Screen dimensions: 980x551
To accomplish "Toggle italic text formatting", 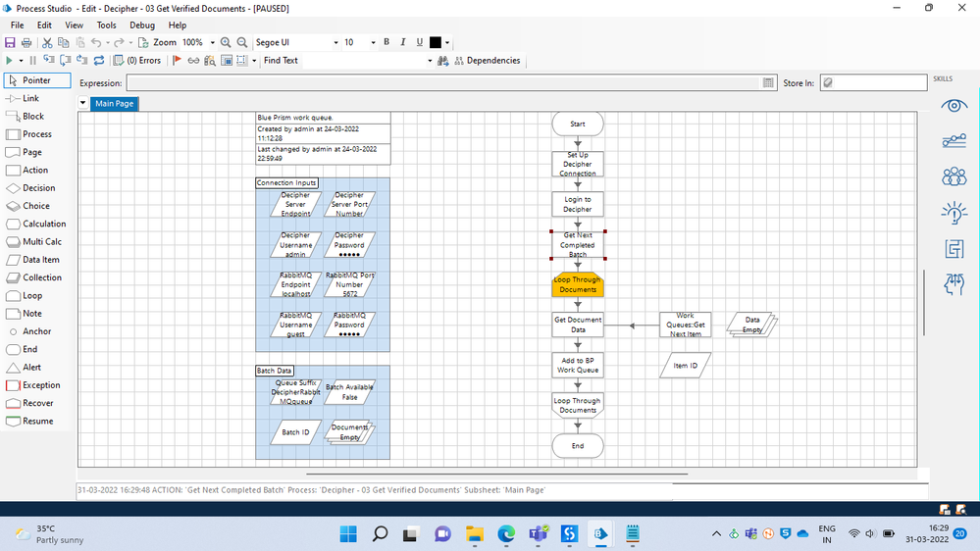I will 403,42.
